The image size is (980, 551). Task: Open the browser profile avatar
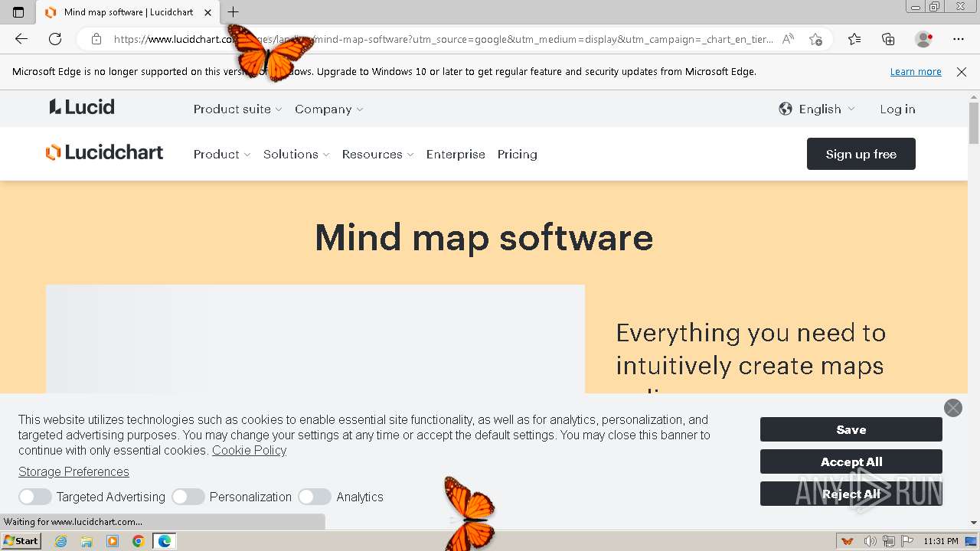click(924, 39)
